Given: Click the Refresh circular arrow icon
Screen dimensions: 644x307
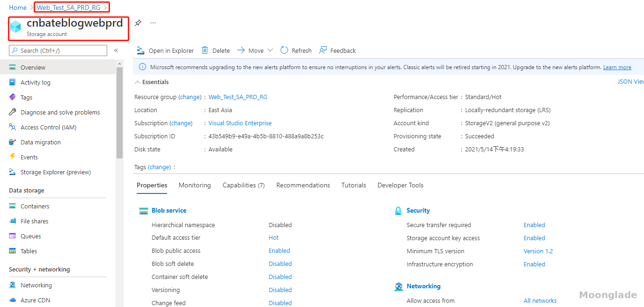Looking at the screenshot, I should [x=284, y=50].
